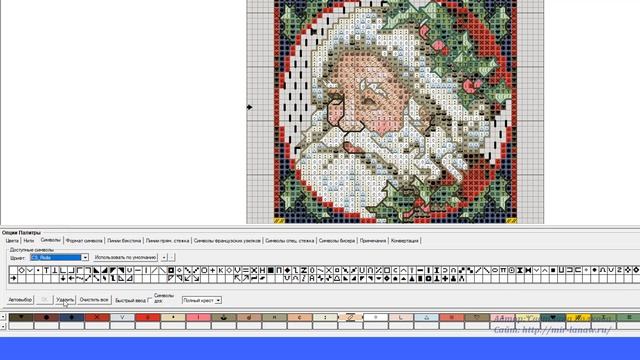Pick the outlined diamond symbol after blank cell
The height and width of the screenshot is (360, 640).
click(x=21, y=270)
